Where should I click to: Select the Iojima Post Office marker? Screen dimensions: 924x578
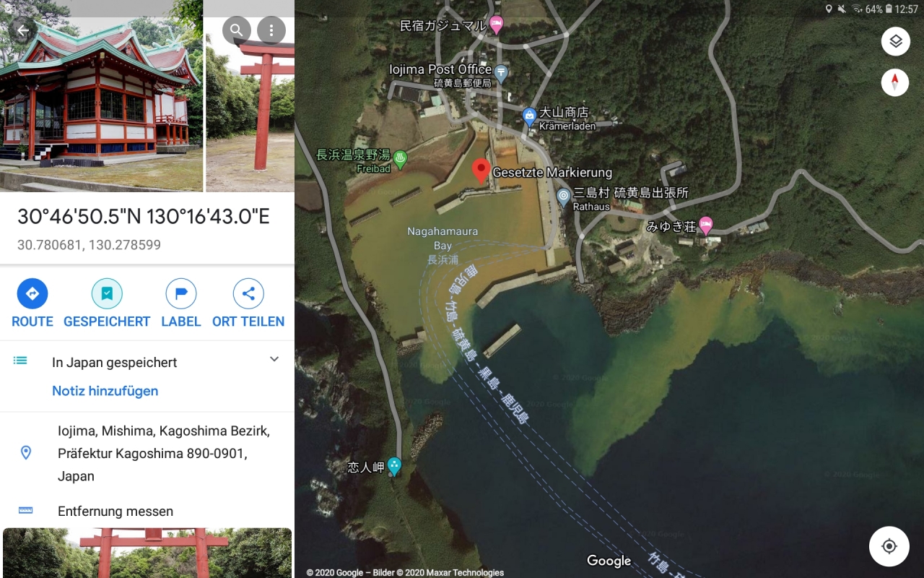point(501,73)
